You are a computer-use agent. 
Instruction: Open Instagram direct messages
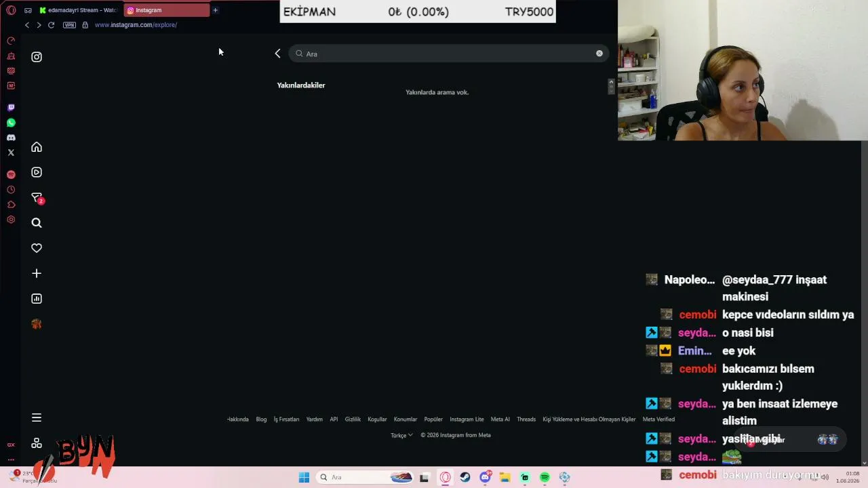point(37,198)
